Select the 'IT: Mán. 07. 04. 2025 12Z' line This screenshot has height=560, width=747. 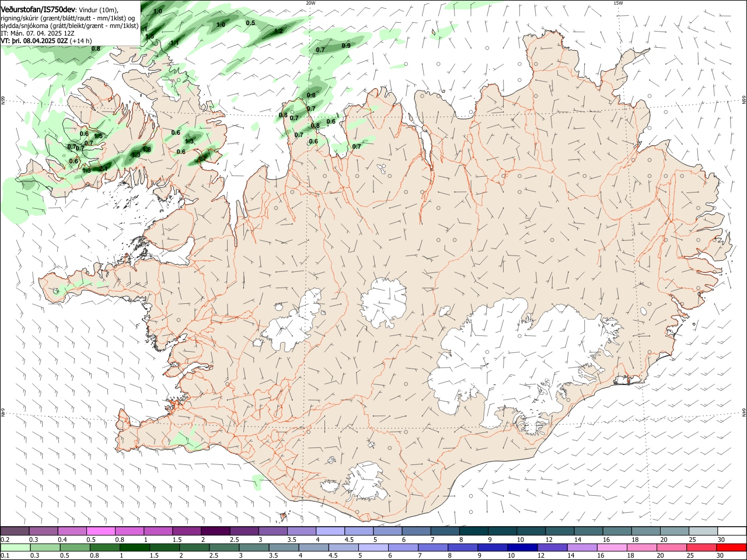click(38, 34)
